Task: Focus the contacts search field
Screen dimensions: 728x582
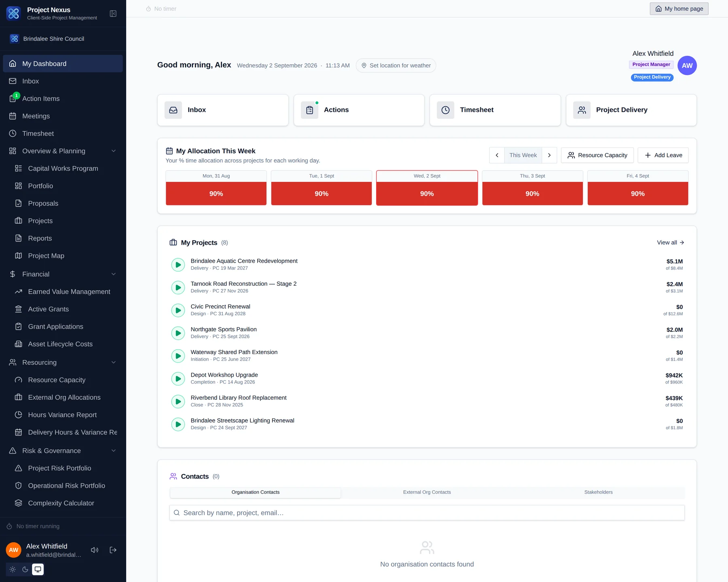Action: 427,513
